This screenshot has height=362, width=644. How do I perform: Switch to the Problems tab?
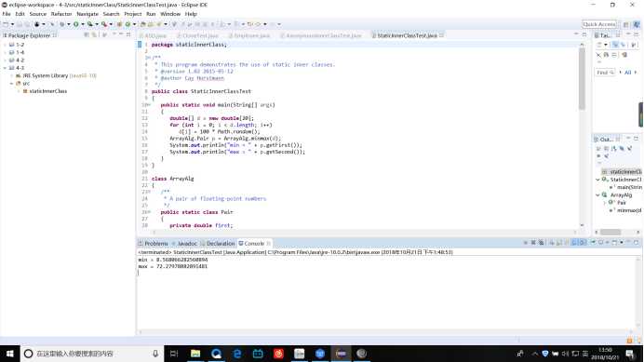pos(154,243)
